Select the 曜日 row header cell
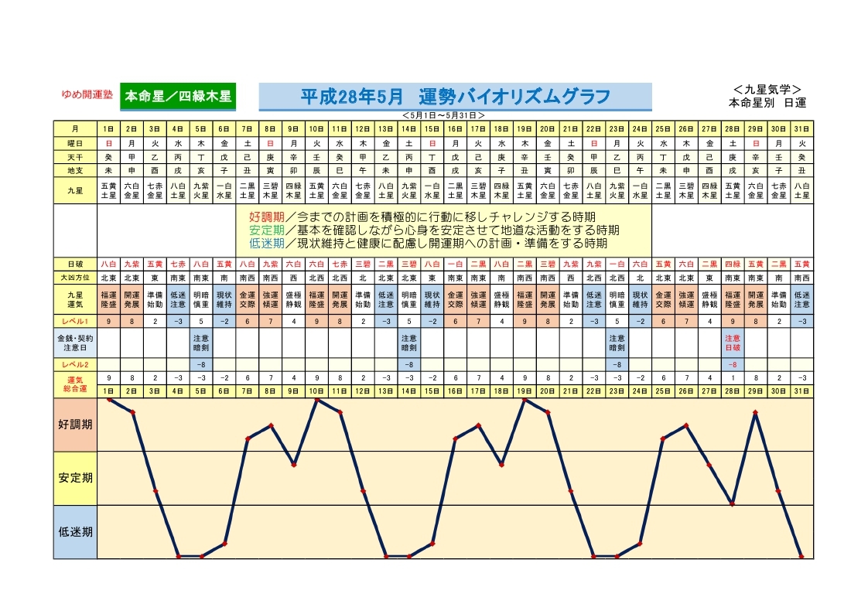 [75, 143]
